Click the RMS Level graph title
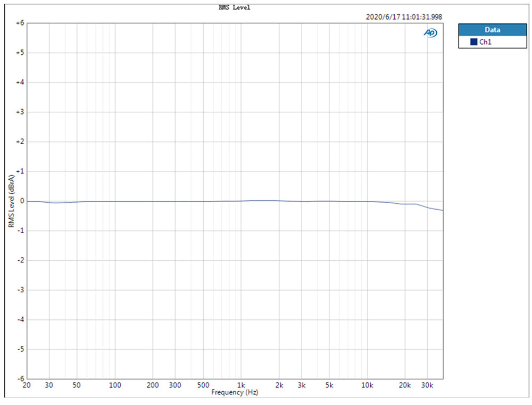Viewport: 532px width, 405px height. coord(235,7)
